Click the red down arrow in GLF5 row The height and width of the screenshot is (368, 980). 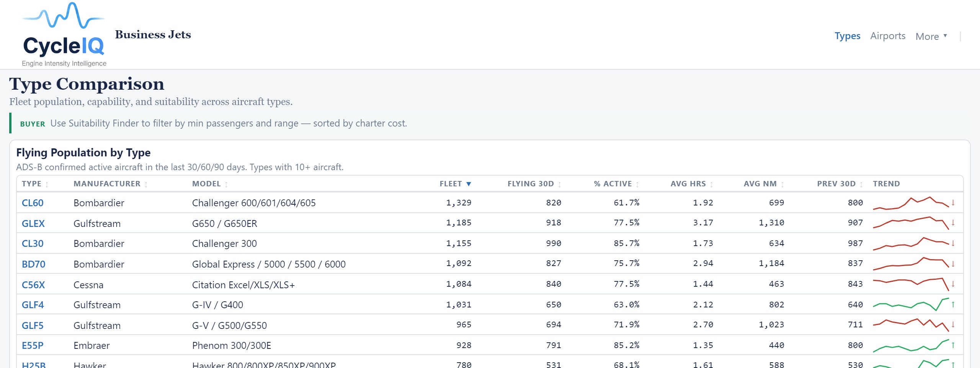953,325
